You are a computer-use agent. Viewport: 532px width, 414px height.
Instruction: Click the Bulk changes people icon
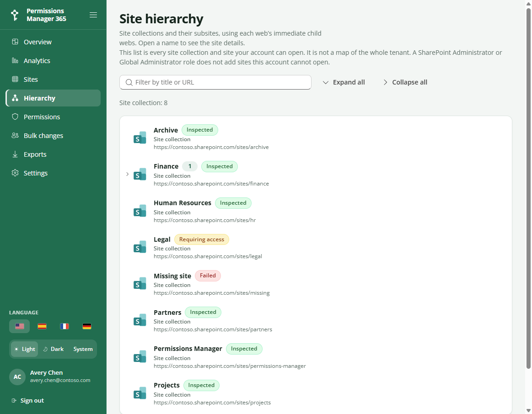[15, 136]
